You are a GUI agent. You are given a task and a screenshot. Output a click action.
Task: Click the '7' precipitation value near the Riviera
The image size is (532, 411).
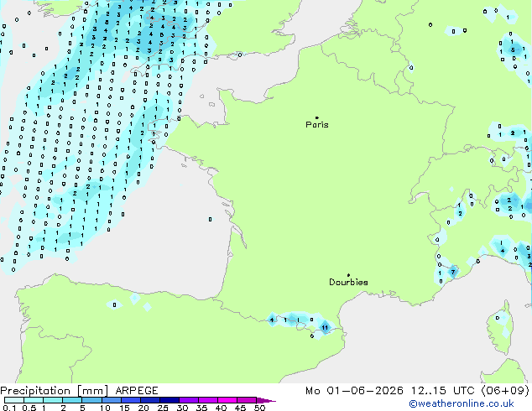pos(453,272)
